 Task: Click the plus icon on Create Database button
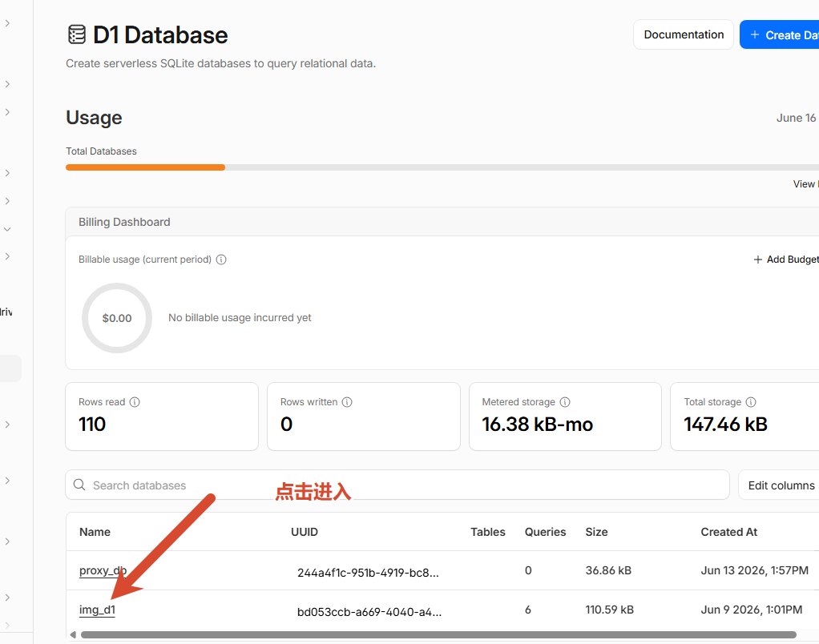(x=755, y=34)
